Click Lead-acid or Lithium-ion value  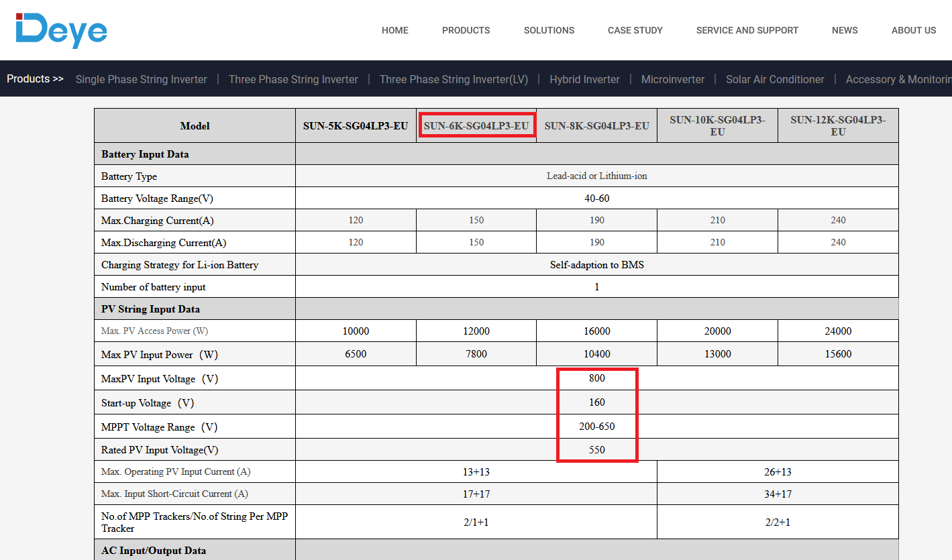pyautogui.click(x=597, y=176)
